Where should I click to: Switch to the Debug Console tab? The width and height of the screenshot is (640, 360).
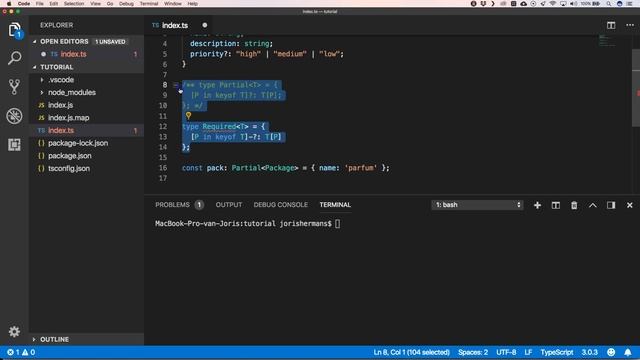click(280, 205)
